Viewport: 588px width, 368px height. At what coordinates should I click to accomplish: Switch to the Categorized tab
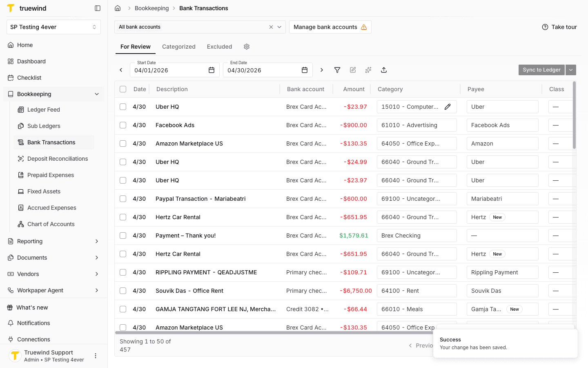tap(179, 47)
